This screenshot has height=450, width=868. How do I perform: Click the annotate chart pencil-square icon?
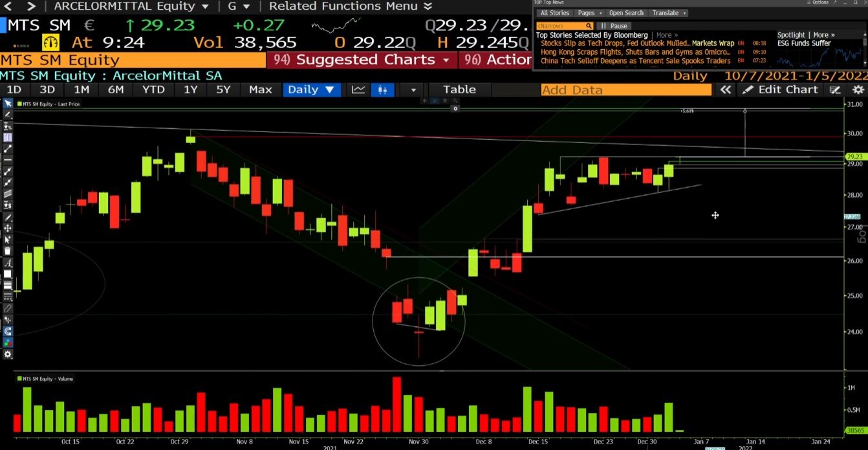pyautogui.click(x=835, y=90)
